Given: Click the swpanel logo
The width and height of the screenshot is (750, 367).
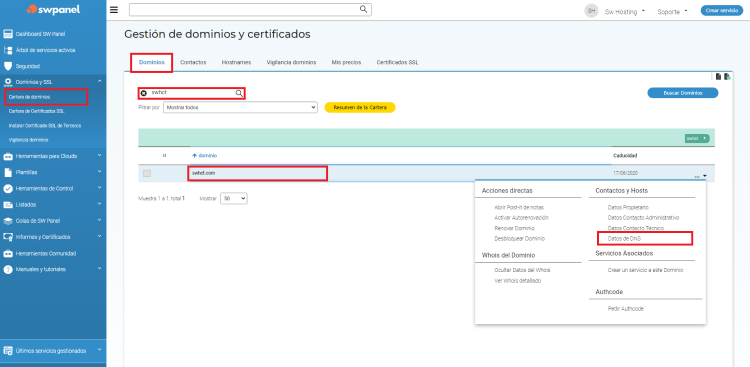Looking at the screenshot, I should point(53,10).
